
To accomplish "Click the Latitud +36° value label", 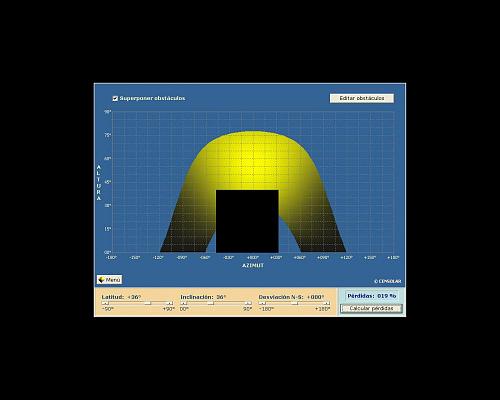I will click(134, 297).
